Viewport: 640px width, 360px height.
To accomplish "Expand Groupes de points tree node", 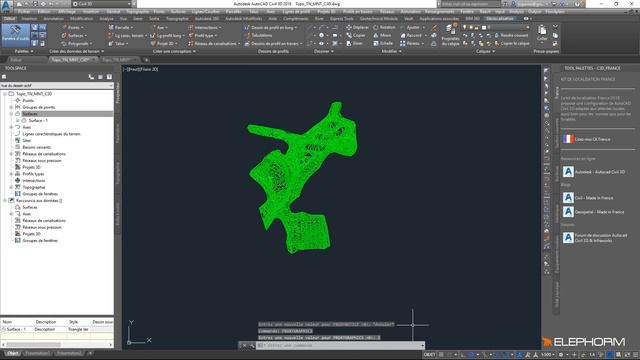I will pyautogui.click(x=11, y=107).
